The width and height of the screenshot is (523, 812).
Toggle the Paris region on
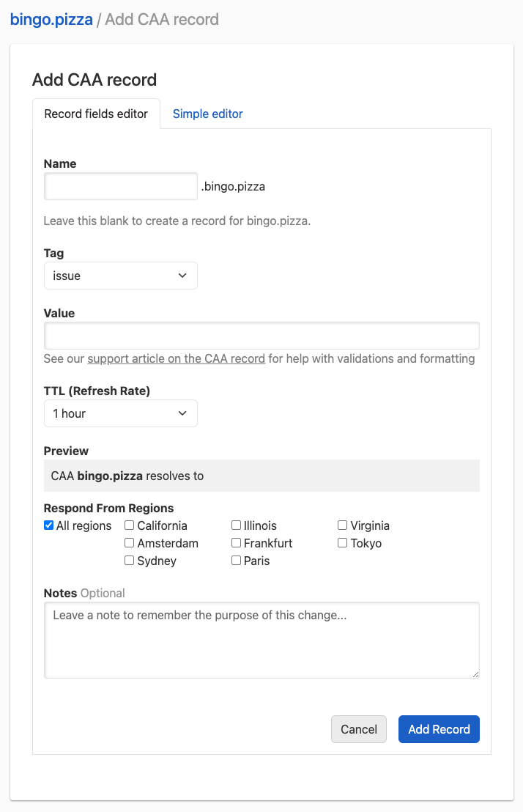point(236,561)
